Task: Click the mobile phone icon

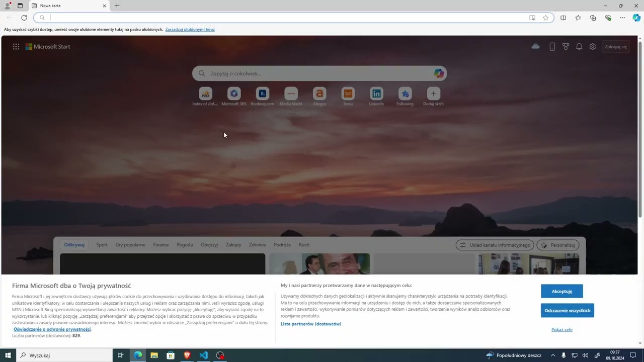Action: (x=552, y=47)
